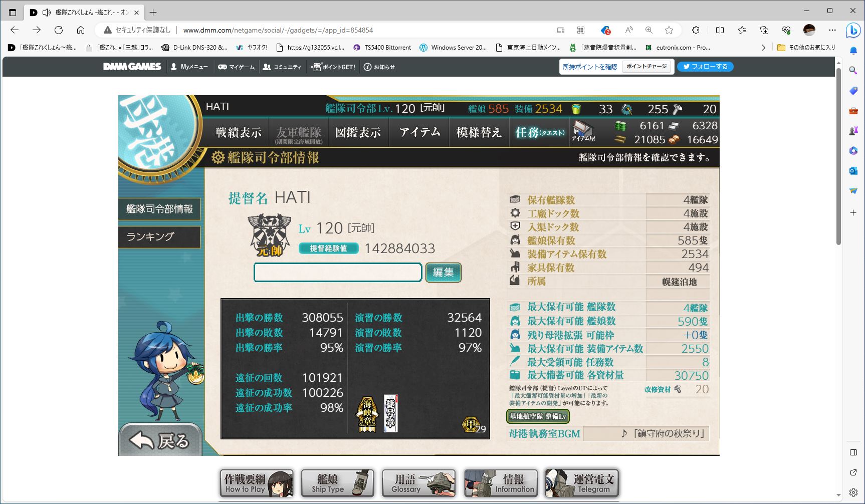Open the Myメニュー menu
This screenshot has height=504, width=865.
(x=189, y=67)
